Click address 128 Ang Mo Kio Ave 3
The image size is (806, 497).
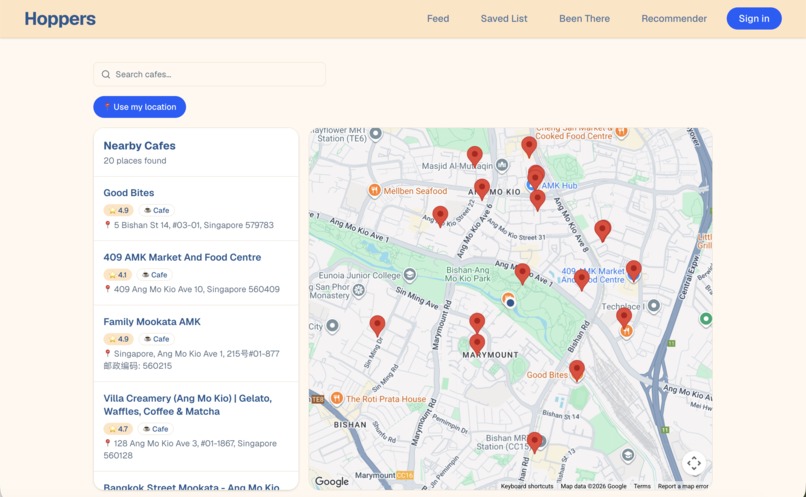tap(190, 449)
